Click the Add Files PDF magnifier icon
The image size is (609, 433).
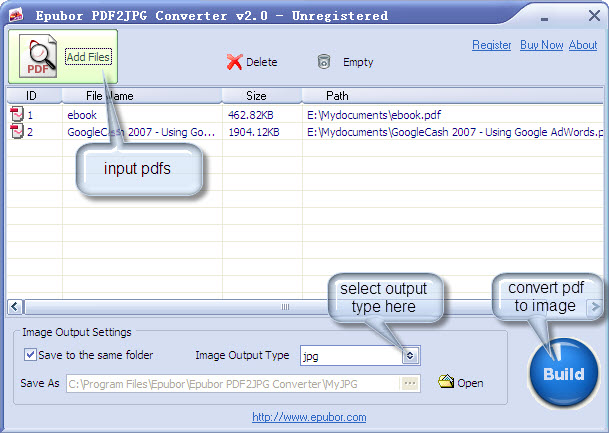pos(38,56)
